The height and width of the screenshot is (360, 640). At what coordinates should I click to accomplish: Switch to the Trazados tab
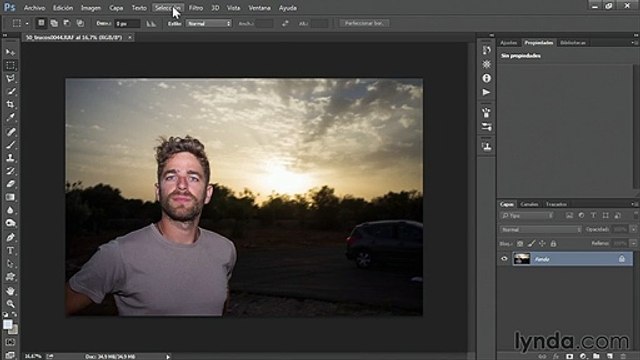(x=556, y=204)
